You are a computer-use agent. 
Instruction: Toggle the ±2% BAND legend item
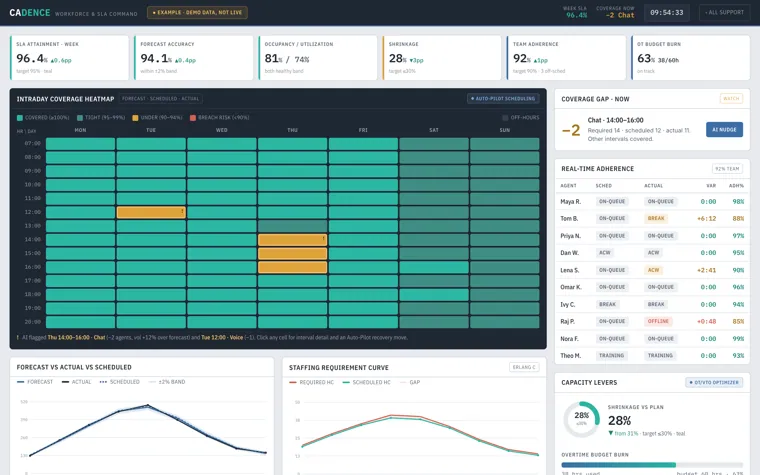167,382
